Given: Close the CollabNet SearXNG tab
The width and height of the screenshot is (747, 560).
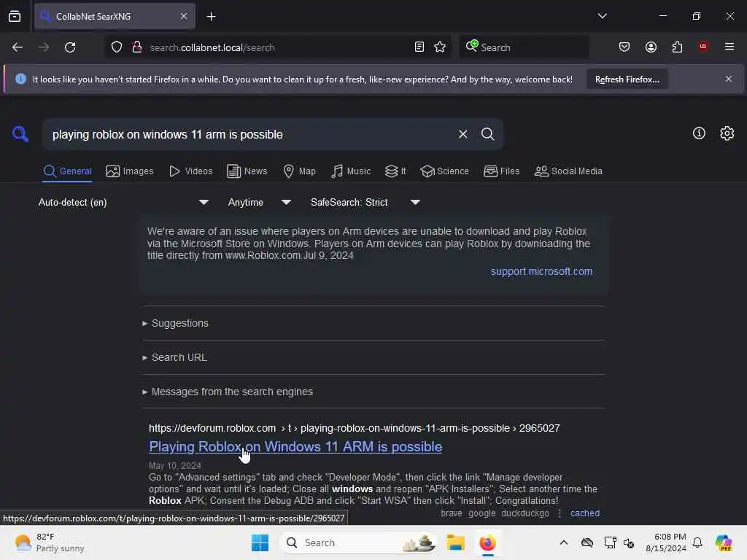Looking at the screenshot, I should (183, 16).
